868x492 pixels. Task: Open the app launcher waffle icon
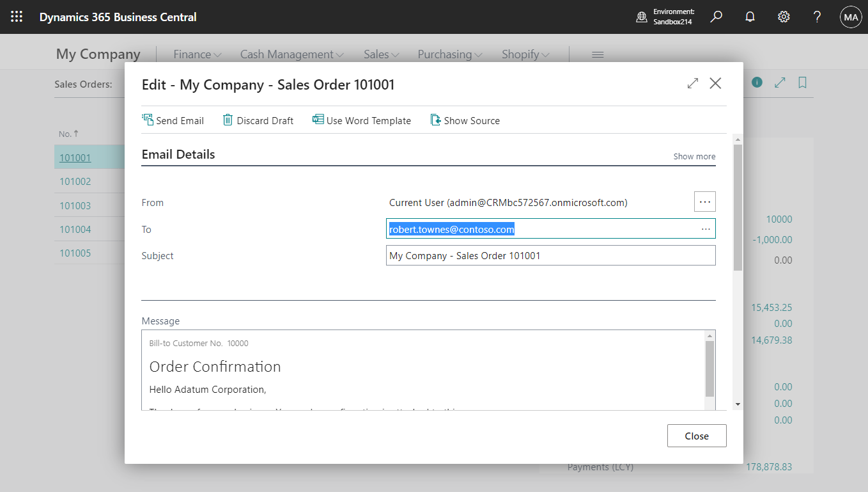point(17,17)
